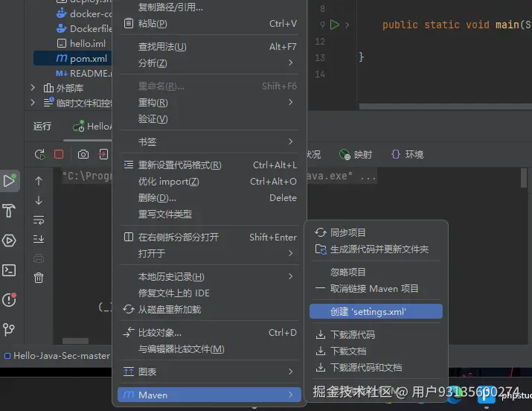Select the Dockerfile in project tree
Viewport: 532px width, 411px height.
tap(84, 28)
